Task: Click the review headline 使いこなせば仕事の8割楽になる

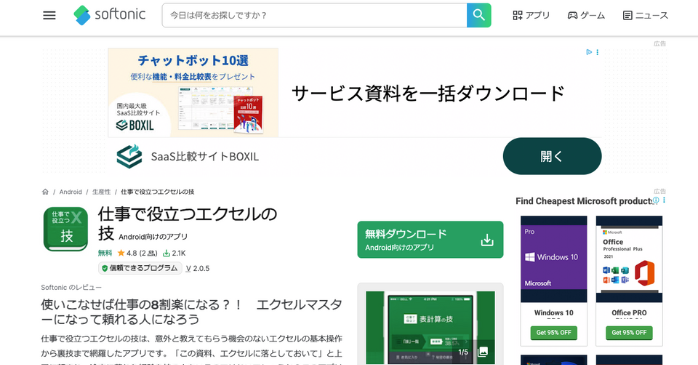Action: (x=191, y=312)
